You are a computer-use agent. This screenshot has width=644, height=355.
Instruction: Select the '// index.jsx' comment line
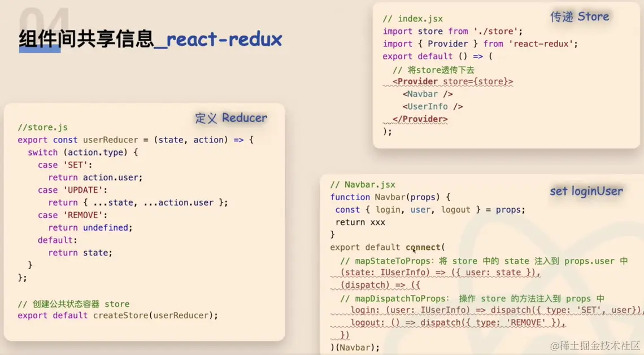point(413,19)
